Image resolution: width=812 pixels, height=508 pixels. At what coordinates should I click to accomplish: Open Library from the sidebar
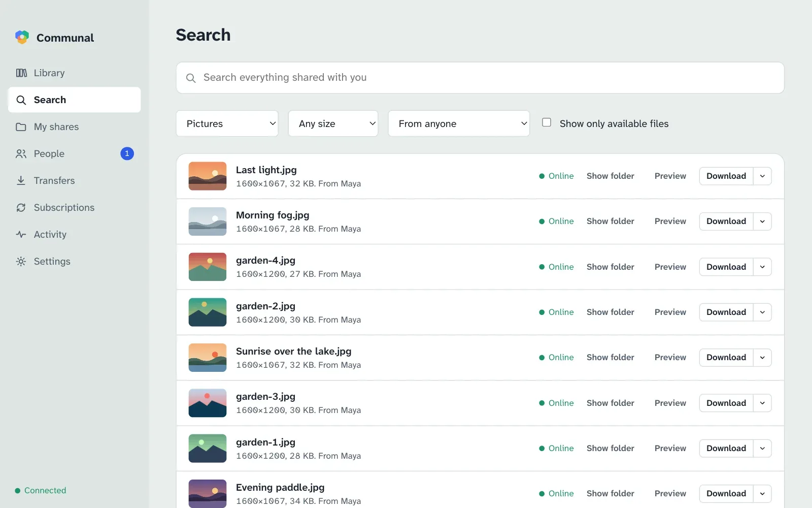coord(74,73)
